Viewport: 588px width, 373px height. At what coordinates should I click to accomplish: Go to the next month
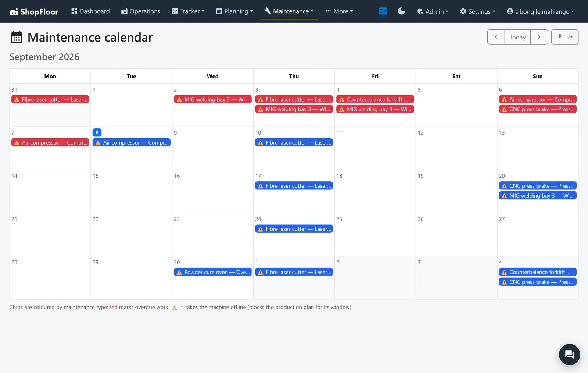point(539,37)
